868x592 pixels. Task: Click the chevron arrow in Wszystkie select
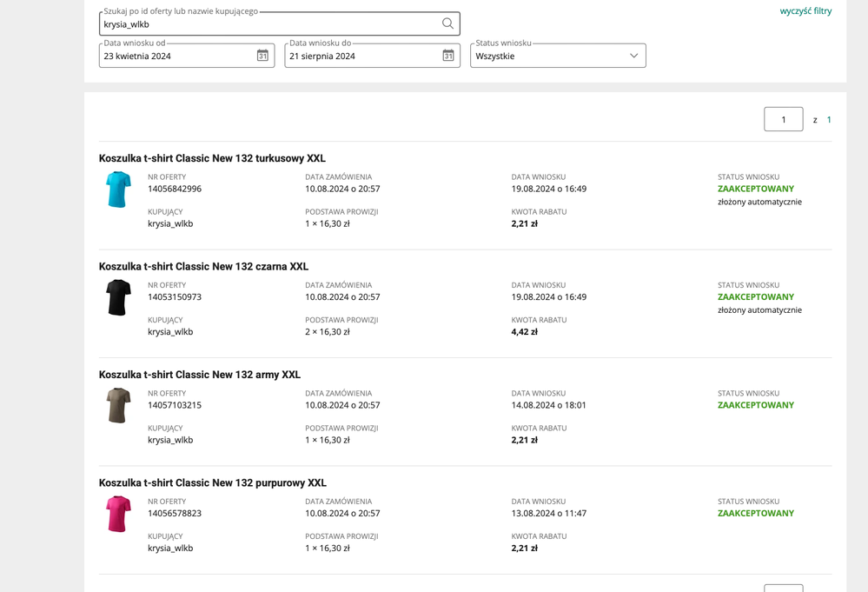pos(633,56)
